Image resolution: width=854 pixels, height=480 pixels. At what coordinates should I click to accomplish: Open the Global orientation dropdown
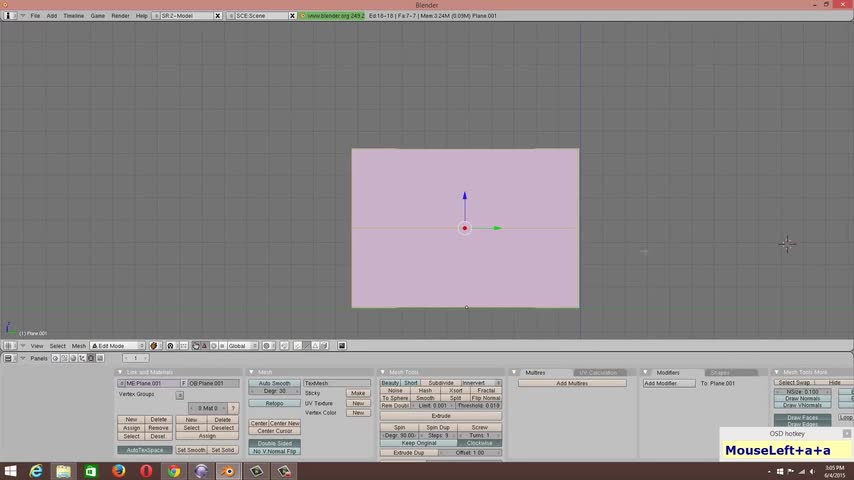click(242, 346)
